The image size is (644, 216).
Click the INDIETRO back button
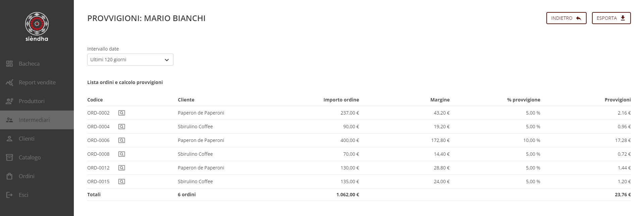[566, 18]
